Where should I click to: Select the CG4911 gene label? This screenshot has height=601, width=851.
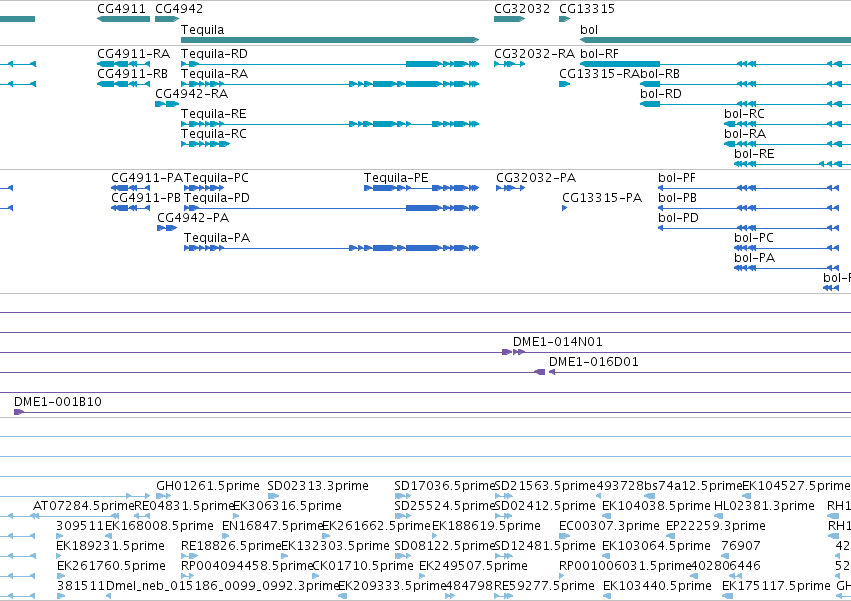pyautogui.click(x=122, y=9)
